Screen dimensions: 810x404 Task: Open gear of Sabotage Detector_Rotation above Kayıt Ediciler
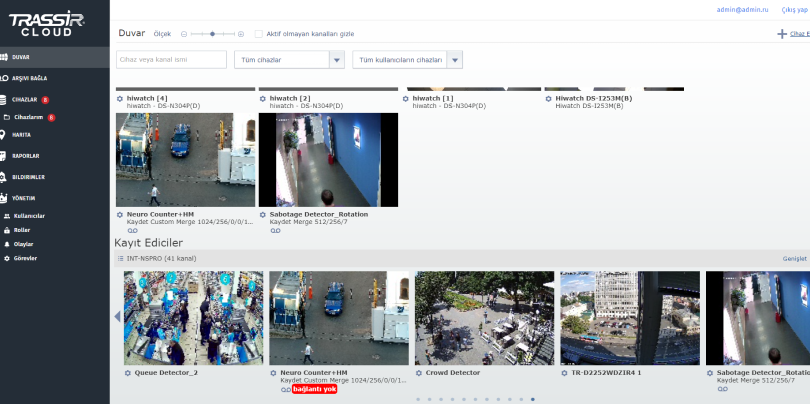(x=262, y=214)
